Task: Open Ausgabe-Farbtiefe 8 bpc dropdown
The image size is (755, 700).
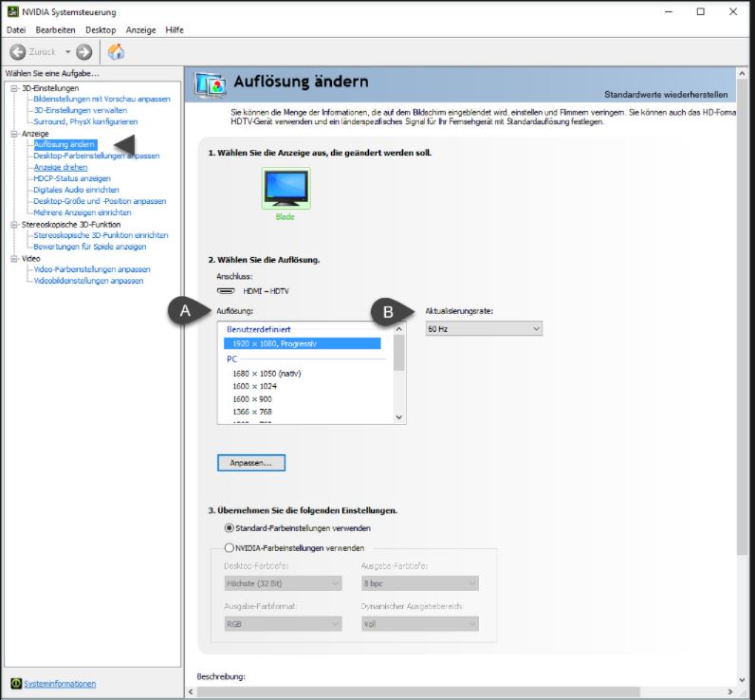Action: (420, 583)
